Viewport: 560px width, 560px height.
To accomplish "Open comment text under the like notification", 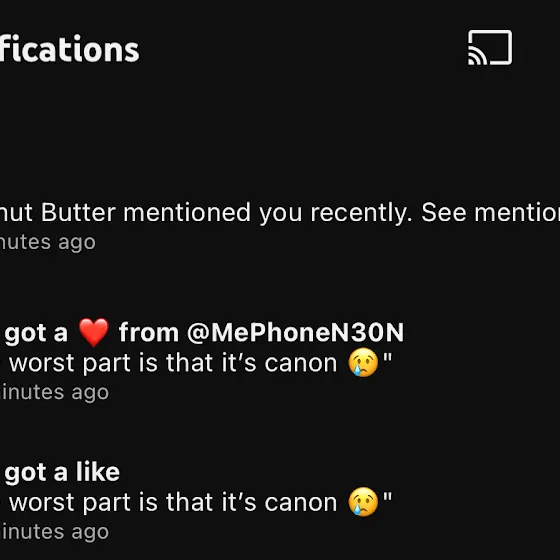I will 196,502.
